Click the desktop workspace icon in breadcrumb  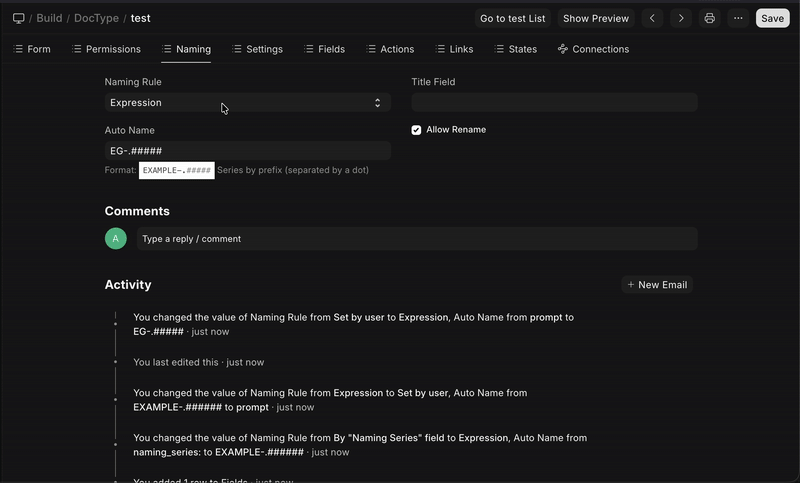point(18,18)
